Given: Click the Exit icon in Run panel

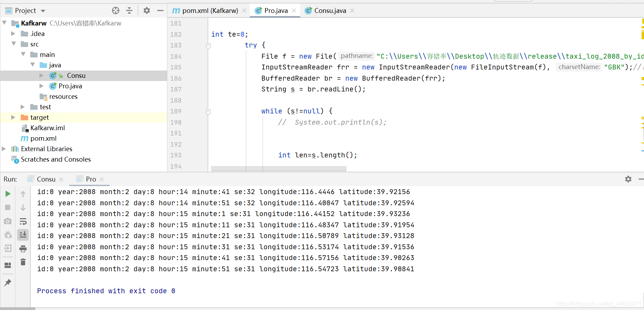Looking at the screenshot, I should [8, 248].
